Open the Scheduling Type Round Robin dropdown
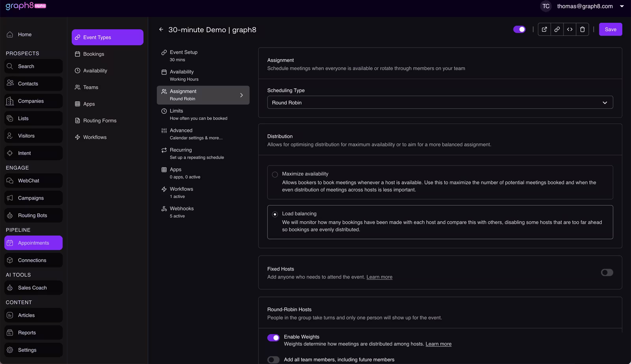631x364 pixels. pyautogui.click(x=440, y=102)
